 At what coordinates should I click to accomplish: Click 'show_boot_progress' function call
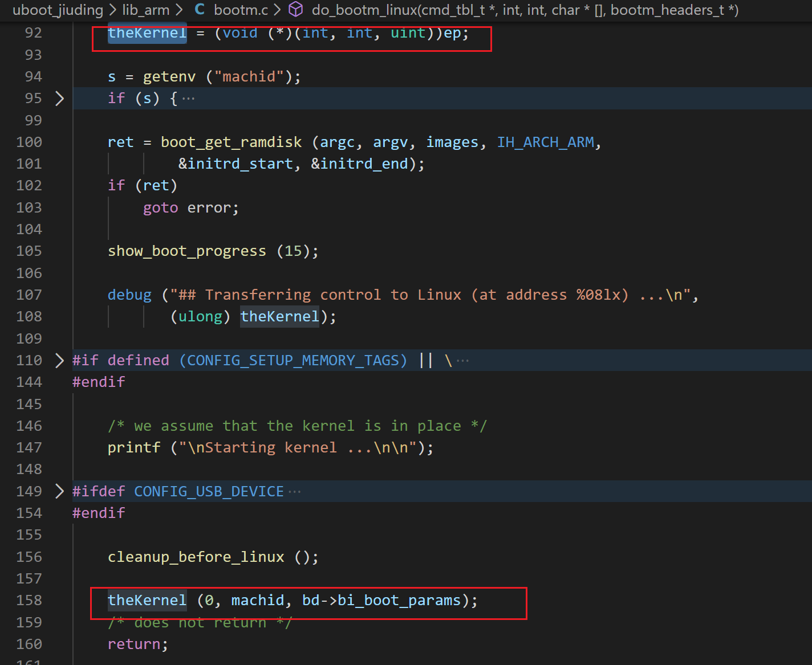point(187,251)
